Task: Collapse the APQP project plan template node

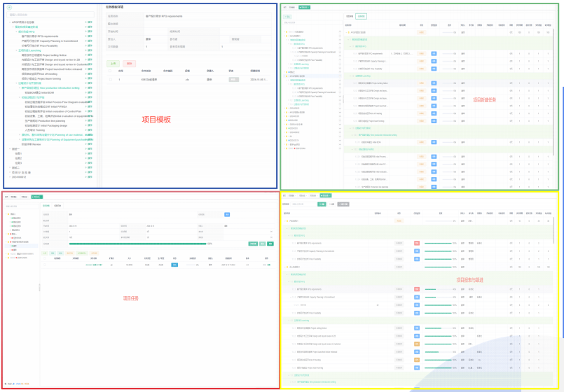Action: click(x=10, y=22)
